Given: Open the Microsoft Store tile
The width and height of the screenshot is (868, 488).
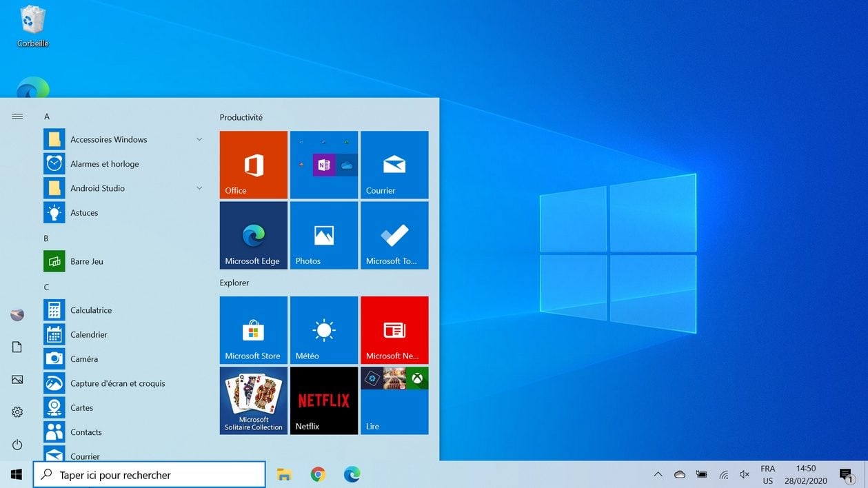Looking at the screenshot, I should tap(253, 330).
